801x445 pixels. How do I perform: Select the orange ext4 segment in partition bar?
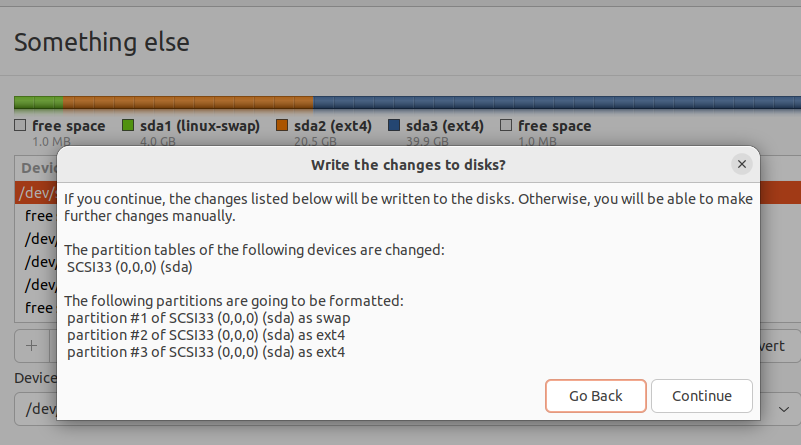[188, 102]
